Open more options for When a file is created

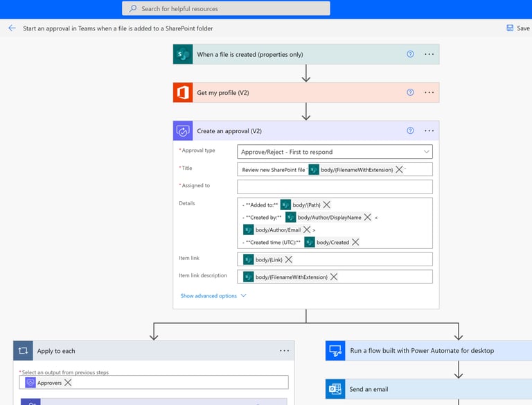(x=429, y=54)
